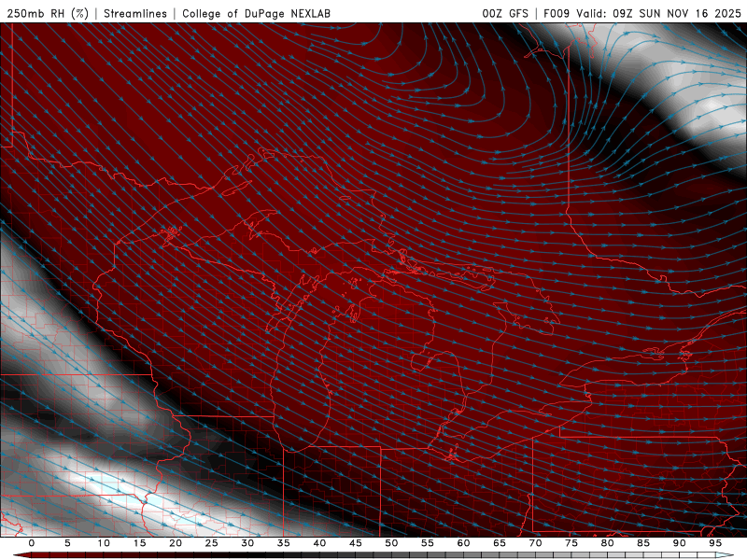Click the '0' colorbar scale label
The width and height of the screenshot is (747, 560).
click(x=32, y=543)
